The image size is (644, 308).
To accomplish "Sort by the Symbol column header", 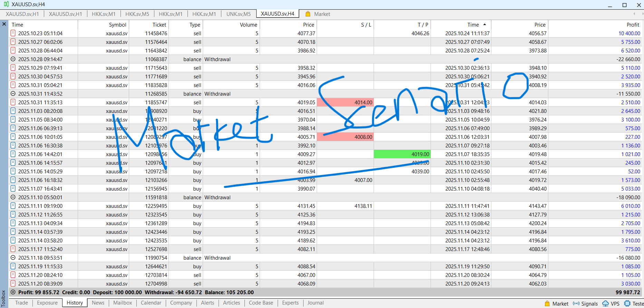I will 103,25.
